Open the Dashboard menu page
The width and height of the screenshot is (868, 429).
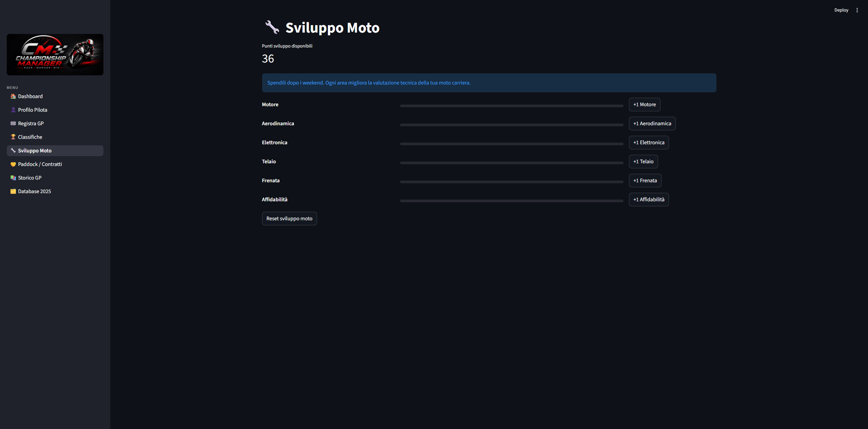coord(55,96)
